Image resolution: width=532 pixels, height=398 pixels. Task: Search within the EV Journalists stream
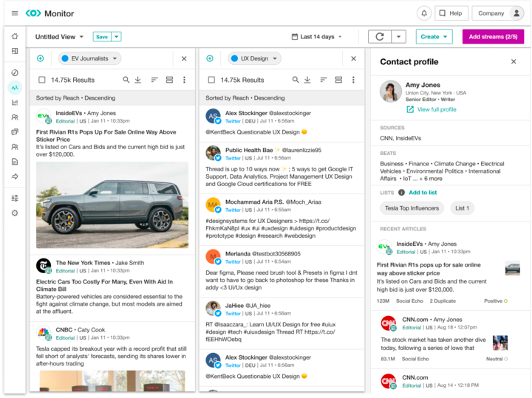[126, 80]
